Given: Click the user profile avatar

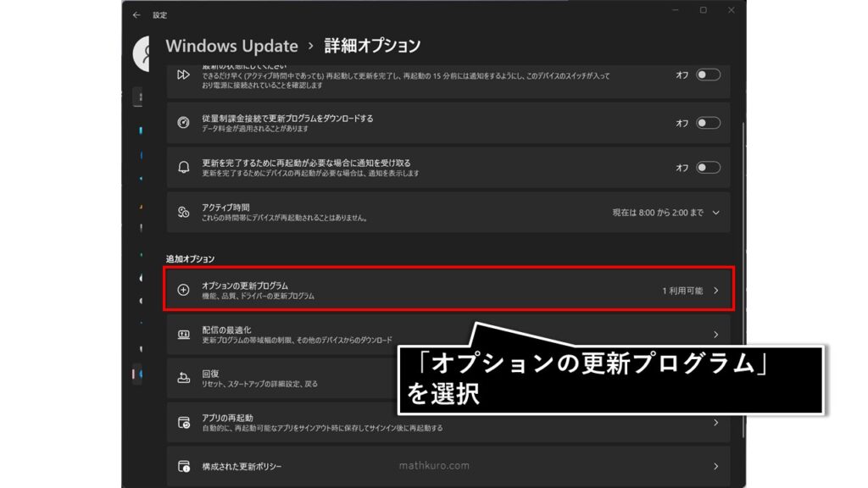Looking at the screenshot, I should point(142,53).
